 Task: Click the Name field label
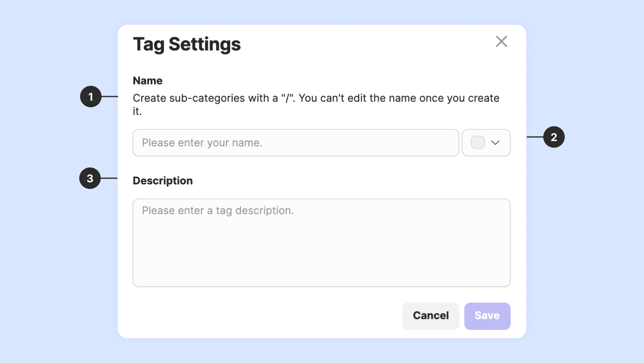[148, 80]
